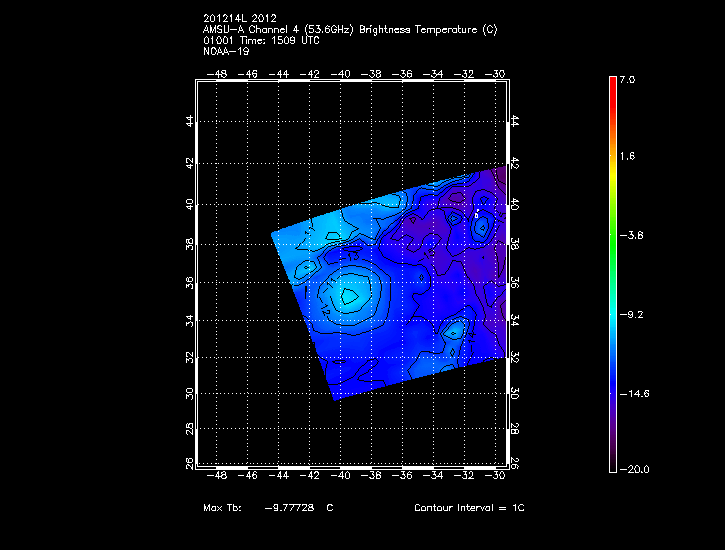The height and width of the screenshot is (550, 725).
Task: Click the -20.0 label at the colorbar bottom
Action: click(x=633, y=469)
